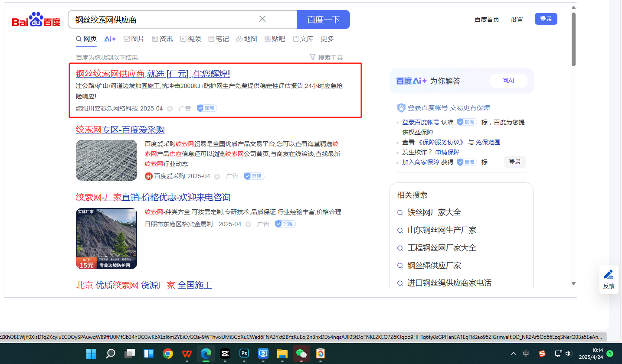
Task: Click the 反馈 feedback pencil icon
Action: click(609, 274)
